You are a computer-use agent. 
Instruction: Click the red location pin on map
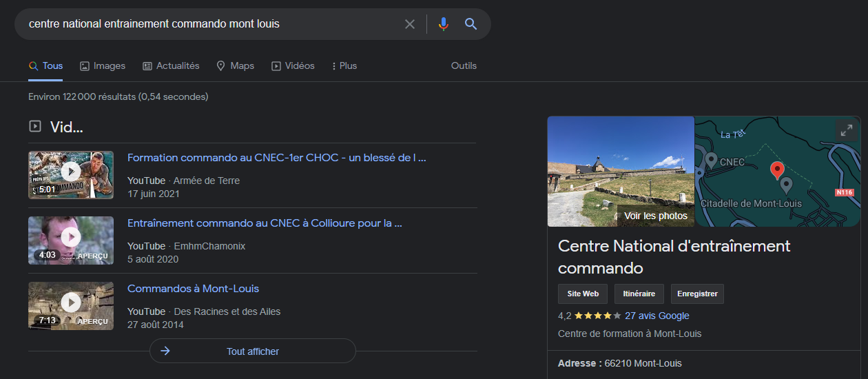click(777, 170)
